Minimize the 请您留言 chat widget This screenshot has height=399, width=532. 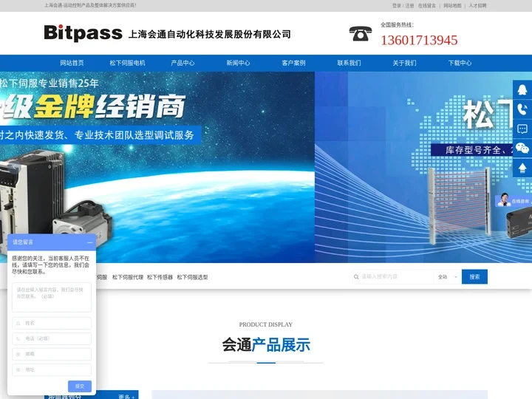click(x=90, y=242)
